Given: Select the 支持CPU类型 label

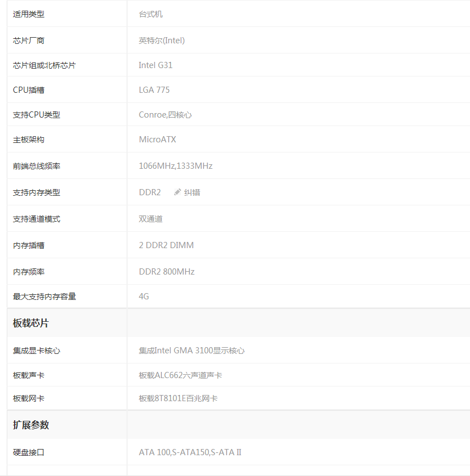Looking at the screenshot, I should point(37,115).
